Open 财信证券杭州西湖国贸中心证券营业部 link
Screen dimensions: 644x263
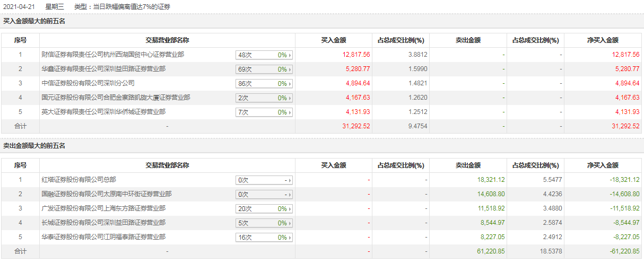112,55
